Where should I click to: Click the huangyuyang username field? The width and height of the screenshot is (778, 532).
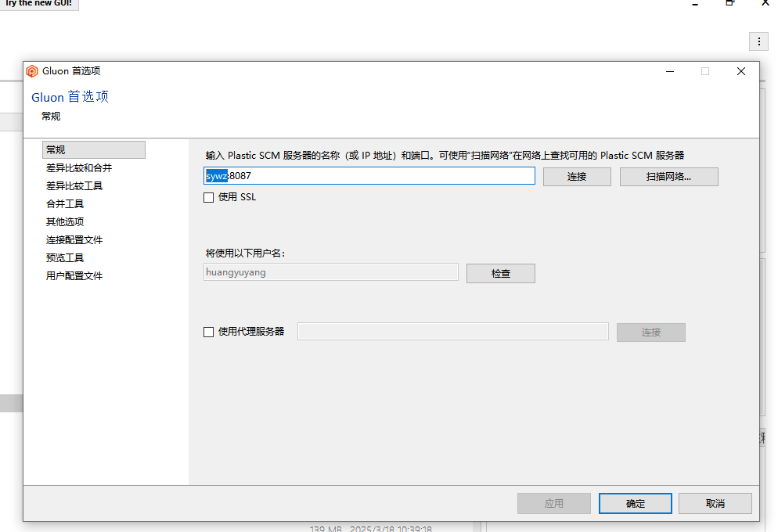[331, 272]
